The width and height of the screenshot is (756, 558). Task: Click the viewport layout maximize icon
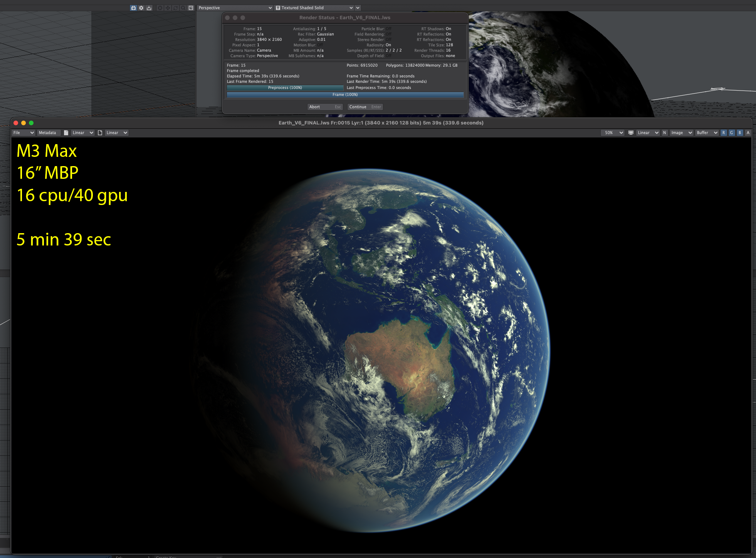click(191, 8)
